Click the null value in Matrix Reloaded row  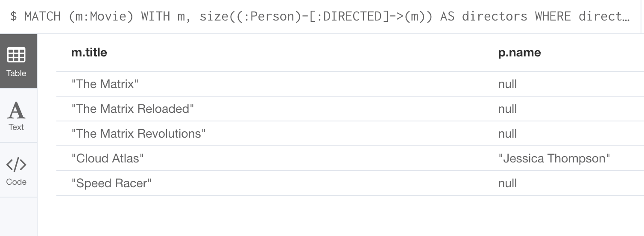point(507,109)
